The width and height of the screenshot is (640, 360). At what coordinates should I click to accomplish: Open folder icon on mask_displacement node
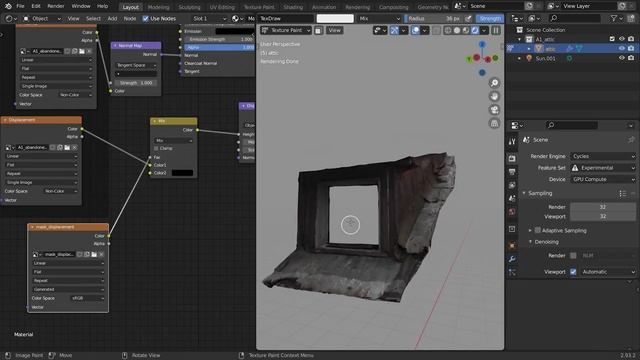pos(94,254)
